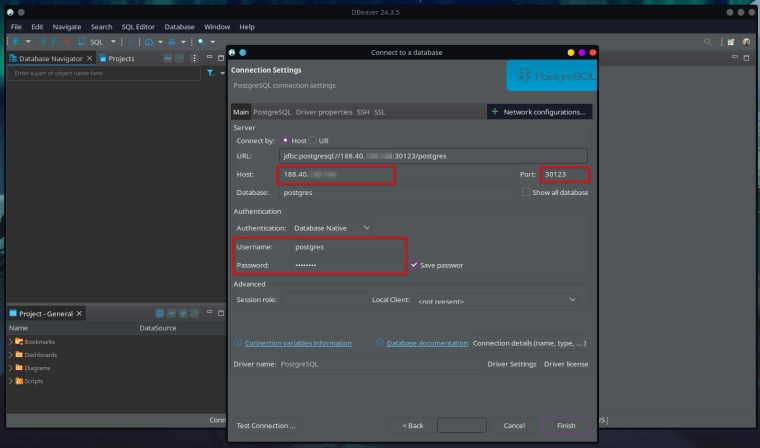Click the transaction lock toolbar icon
Viewport: 760px width, 448px height.
tap(131, 42)
